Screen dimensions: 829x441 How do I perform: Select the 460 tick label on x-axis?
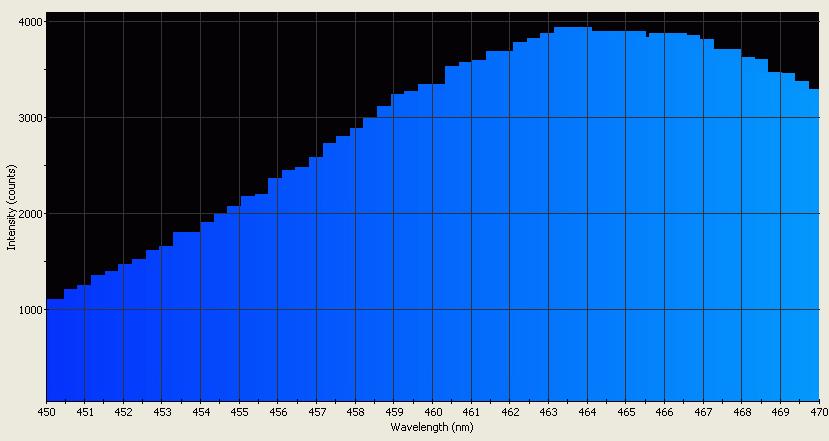click(x=432, y=412)
